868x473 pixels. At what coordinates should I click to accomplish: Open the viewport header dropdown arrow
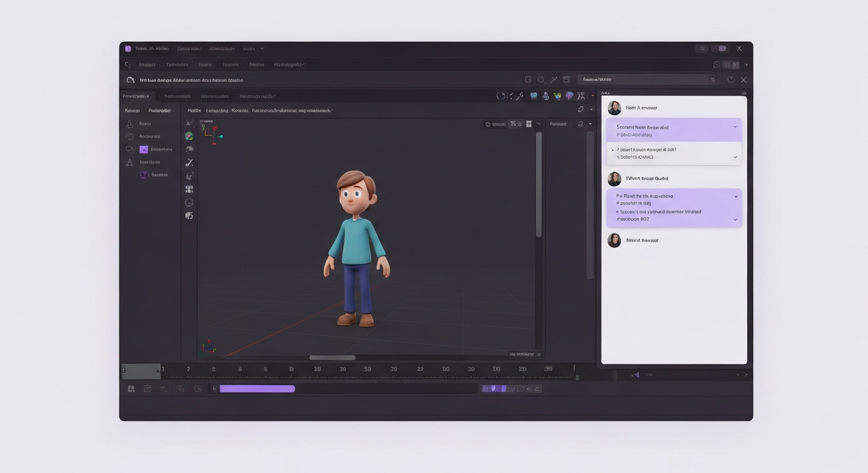539,124
